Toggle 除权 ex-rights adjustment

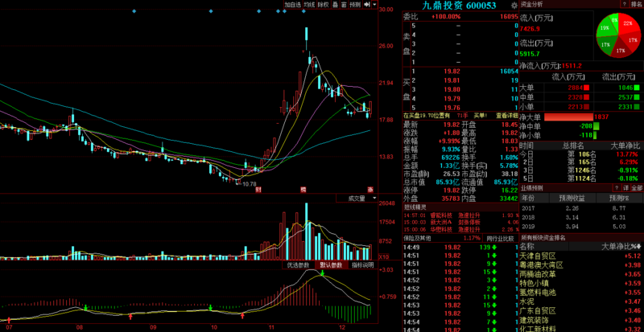click(x=324, y=5)
